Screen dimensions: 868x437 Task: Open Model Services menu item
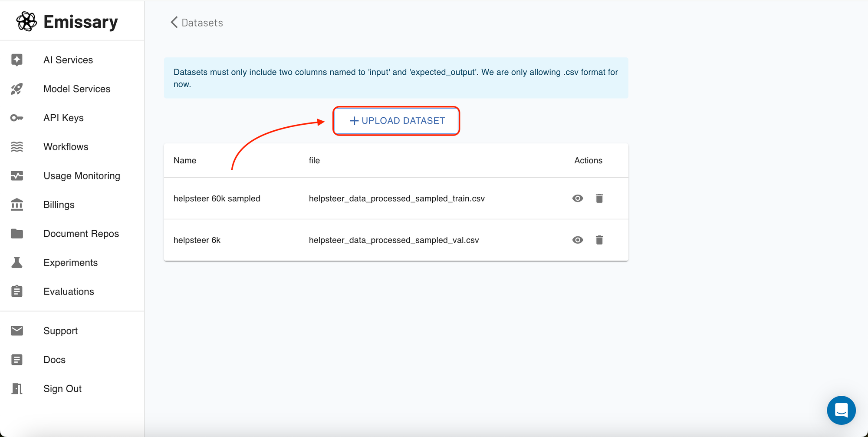72,89
